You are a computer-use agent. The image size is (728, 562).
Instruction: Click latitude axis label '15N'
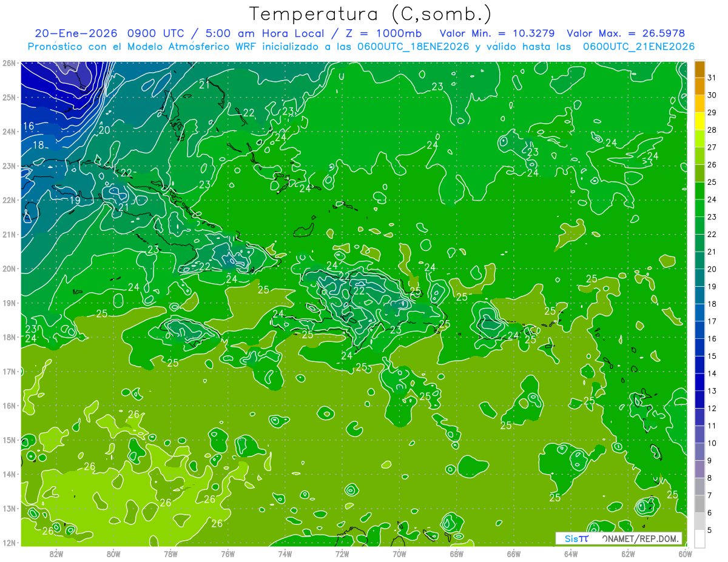pos(8,440)
